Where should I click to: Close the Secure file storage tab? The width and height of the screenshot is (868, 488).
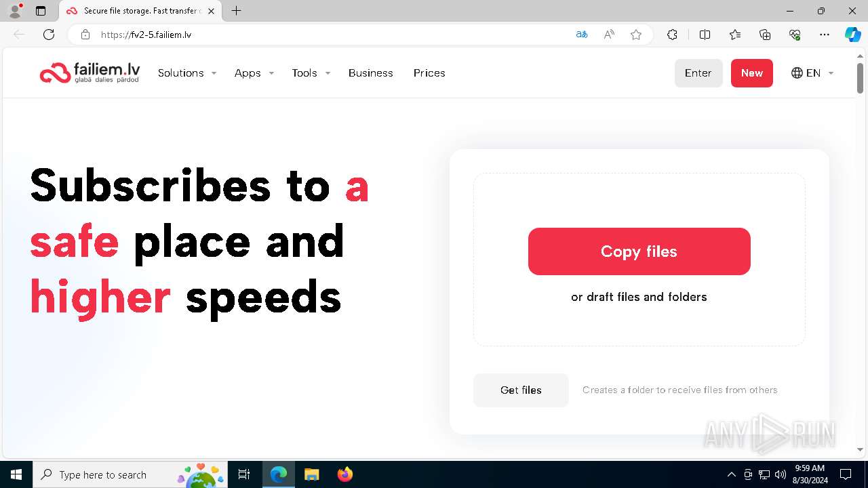tap(211, 11)
